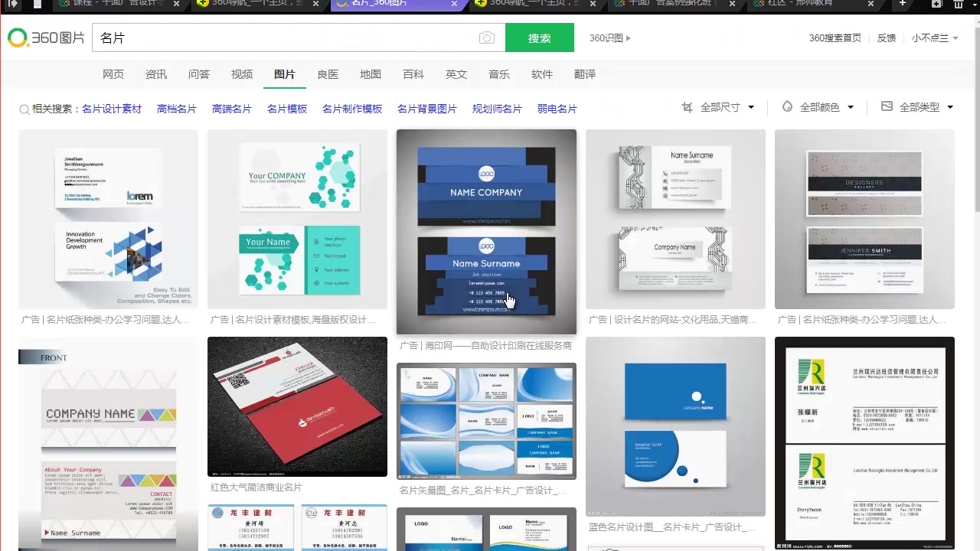Screen dimensions: 980x551
Task: Click the 反馈 feedback link
Action: coord(885,37)
